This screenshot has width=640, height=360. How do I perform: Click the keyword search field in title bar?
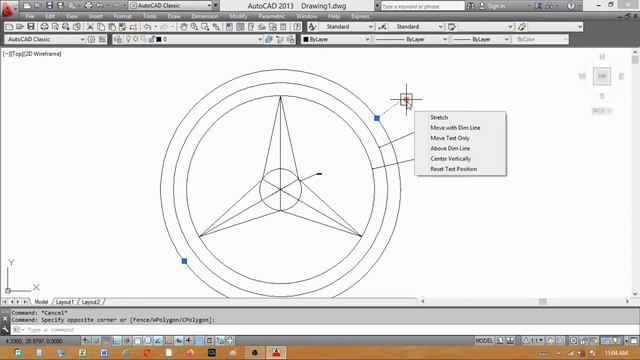tap(422, 6)
